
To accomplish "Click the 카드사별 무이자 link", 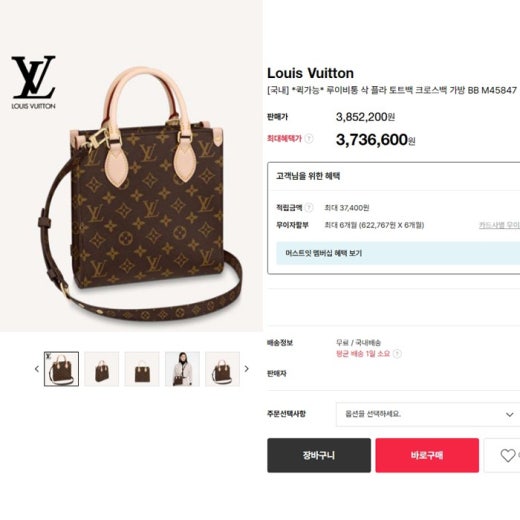I will pyautogui.click(x=499, y=225).
